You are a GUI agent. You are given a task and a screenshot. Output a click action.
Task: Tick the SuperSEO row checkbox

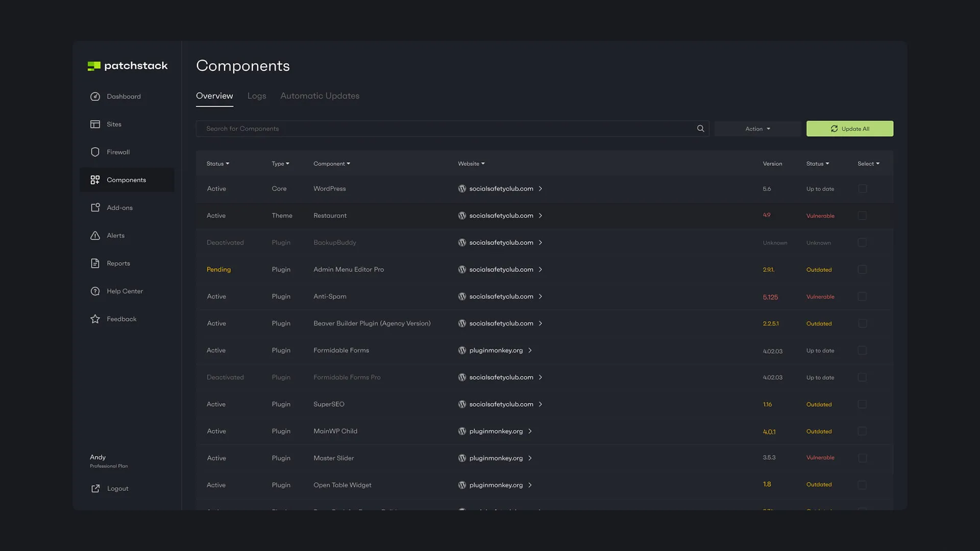point(862,404)
